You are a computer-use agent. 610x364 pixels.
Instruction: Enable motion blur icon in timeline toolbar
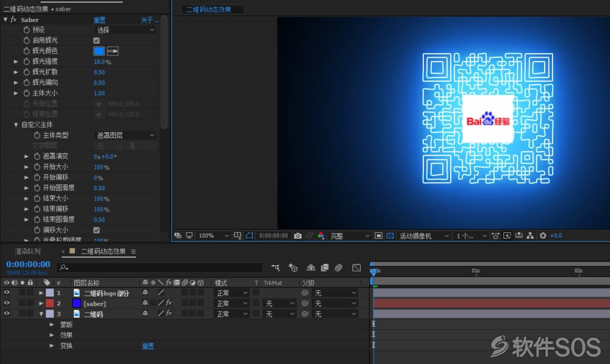tap(339, 268)
